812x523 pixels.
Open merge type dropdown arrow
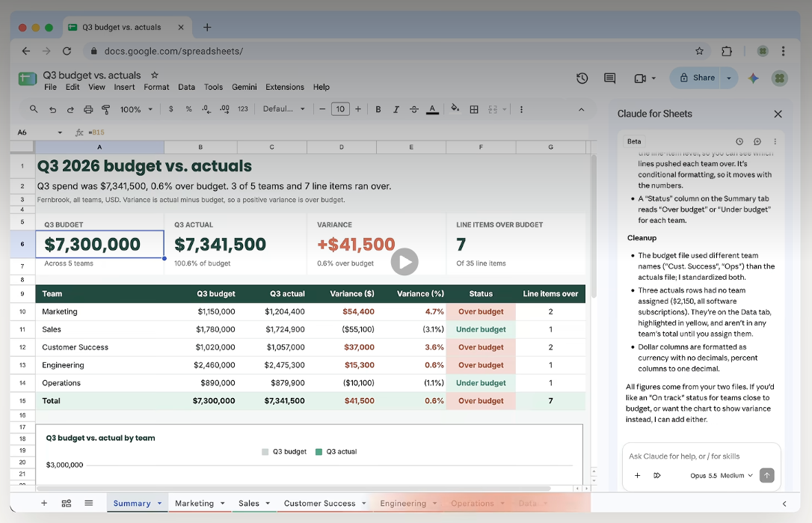505,110
